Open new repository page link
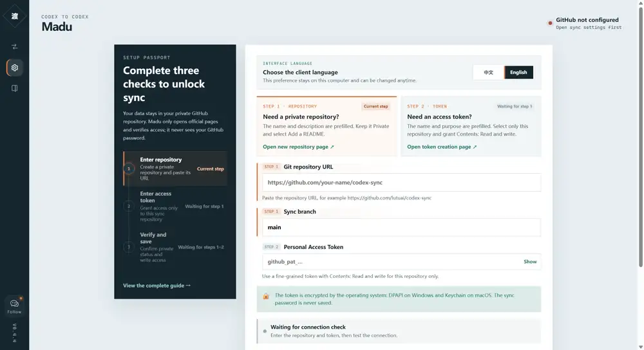The image size is (644, 350). 298,147
